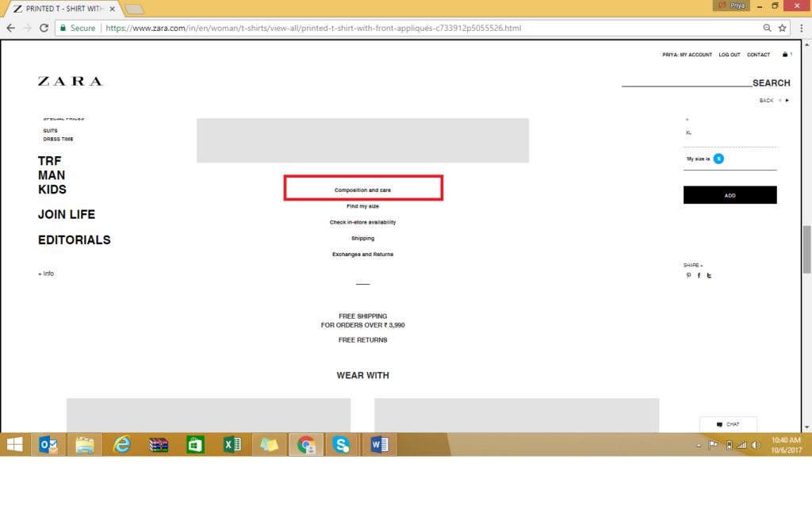Open the left Wear With item thumbnail
This screenshot has height=517, width=812.
209,415
